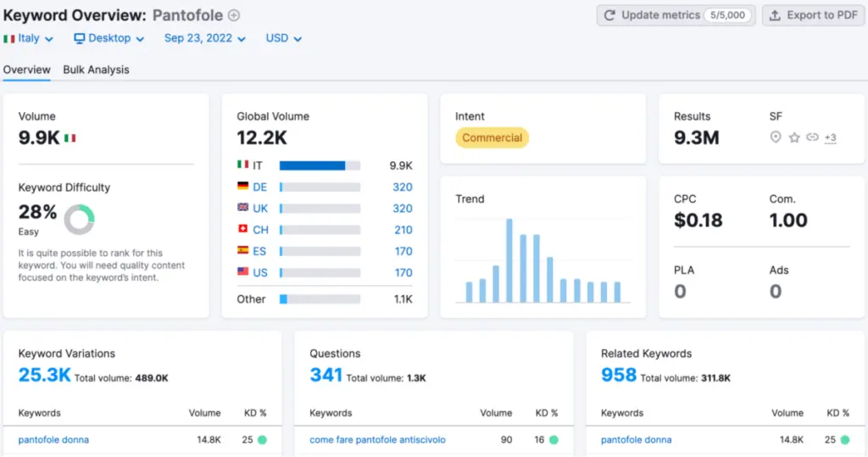868x457 pixels.
Task: Switch to the Bulk Analysis tab
Action: [x=96, y=70]
